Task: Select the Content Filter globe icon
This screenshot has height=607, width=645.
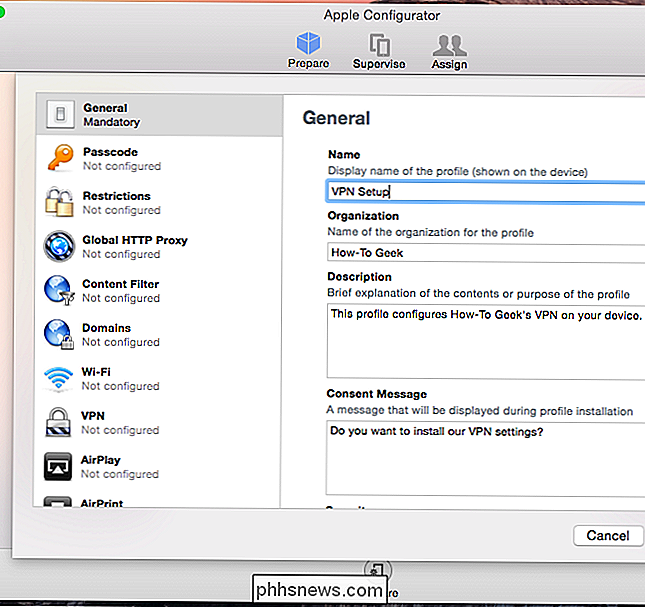Action: (59, 290)
